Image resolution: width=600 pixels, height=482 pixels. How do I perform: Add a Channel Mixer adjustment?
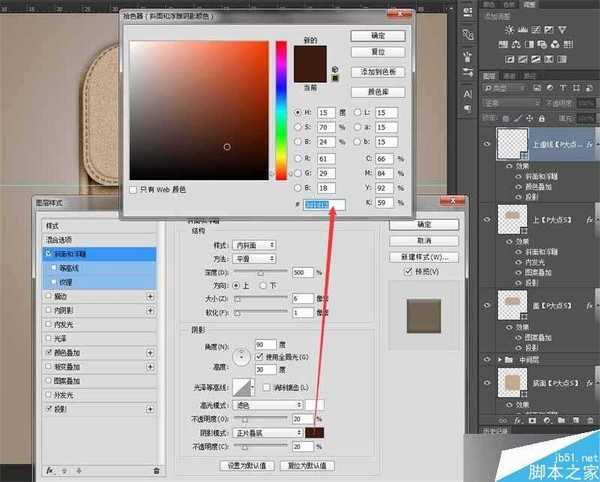point(555,44)
